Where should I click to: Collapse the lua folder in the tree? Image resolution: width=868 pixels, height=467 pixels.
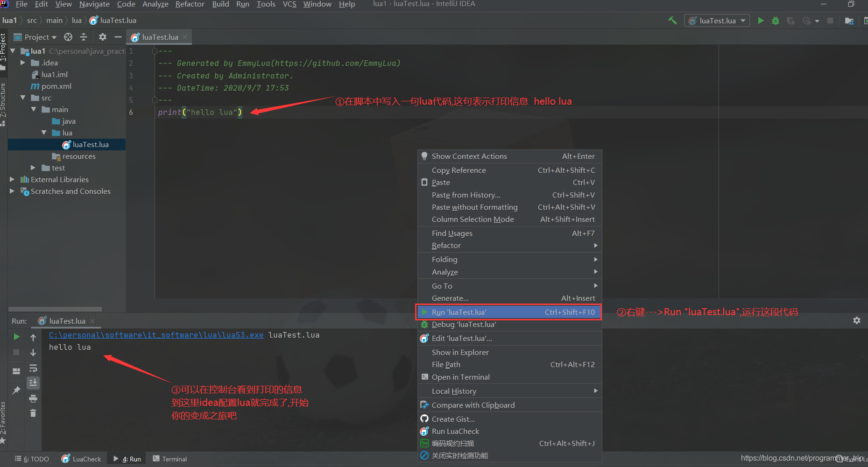(x=44, y=133)
